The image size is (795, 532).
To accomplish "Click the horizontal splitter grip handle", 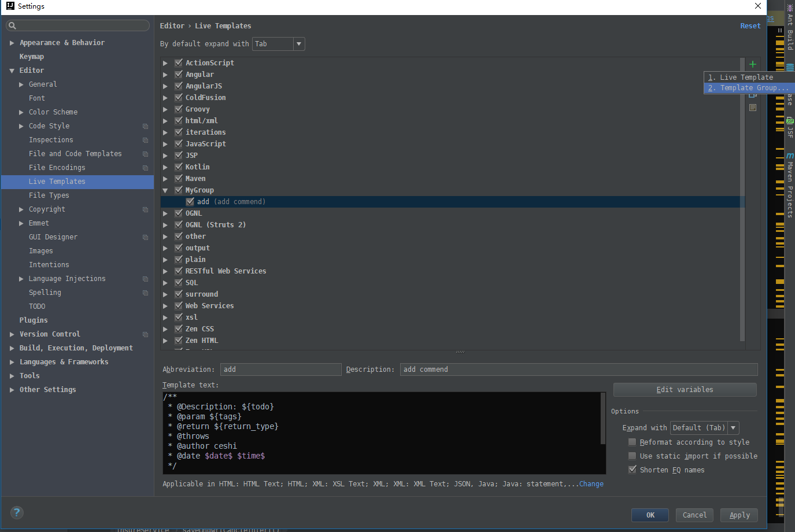I will 460,352.
